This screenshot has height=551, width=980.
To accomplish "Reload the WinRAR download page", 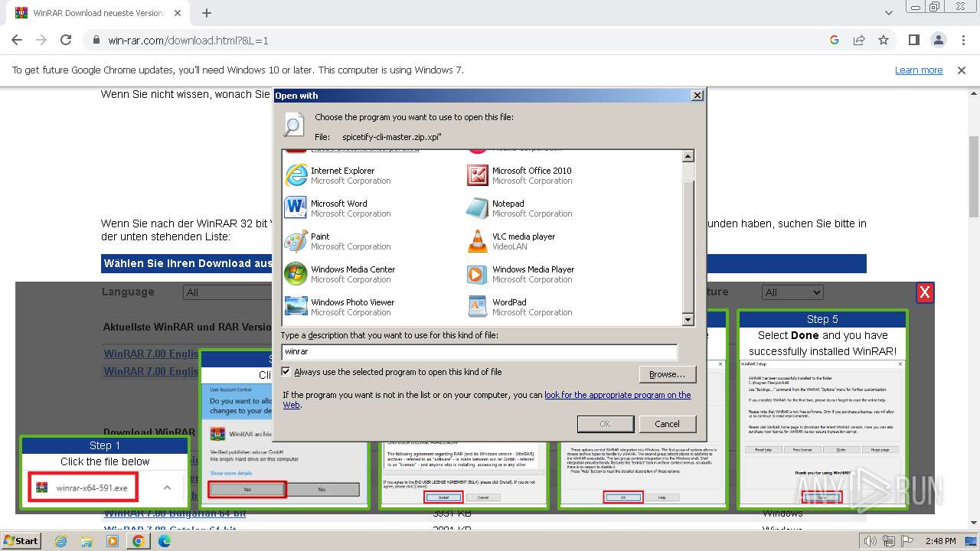I will (x=66, y=40).
